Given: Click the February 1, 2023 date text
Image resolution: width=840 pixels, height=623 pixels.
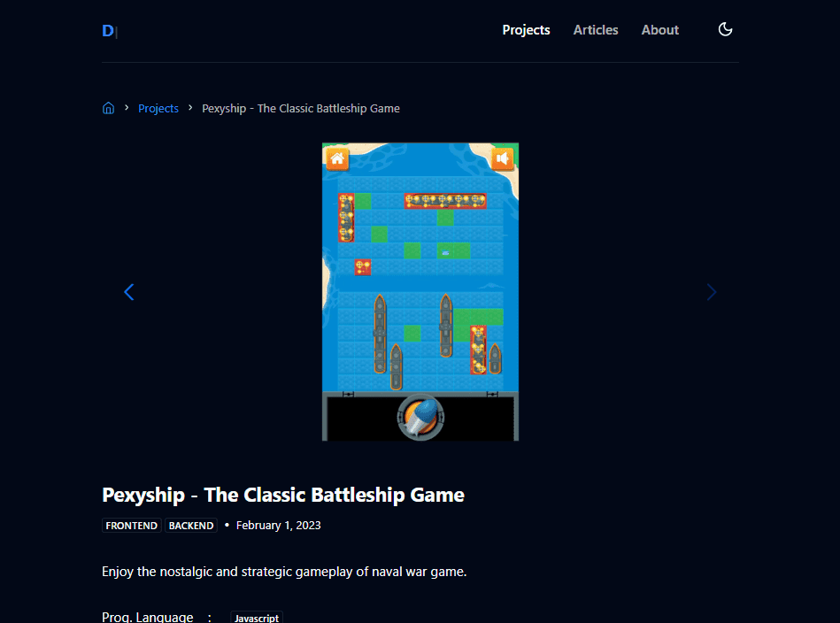Looking at the screenshot, I should (x=278, y=526).
